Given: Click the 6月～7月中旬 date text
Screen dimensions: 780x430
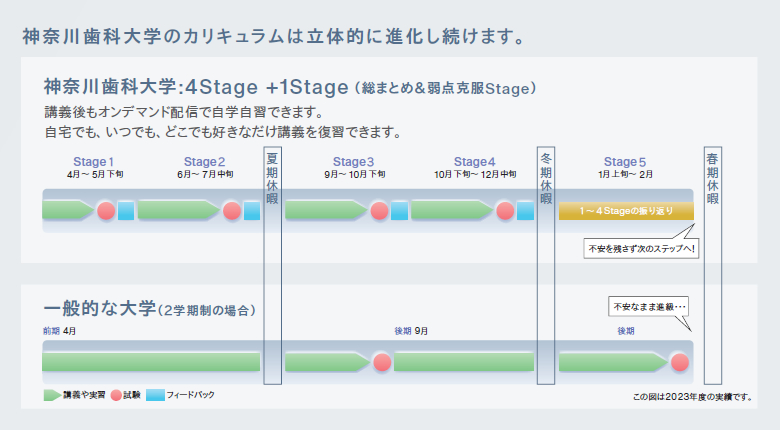Looking at the screenshot, I should pyautogui.click(x=205, y=175).
